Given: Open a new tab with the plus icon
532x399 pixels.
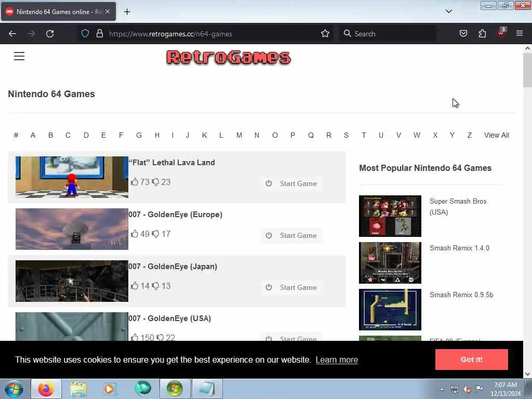Looking at the screenshot, I should [x=127, y=12].
